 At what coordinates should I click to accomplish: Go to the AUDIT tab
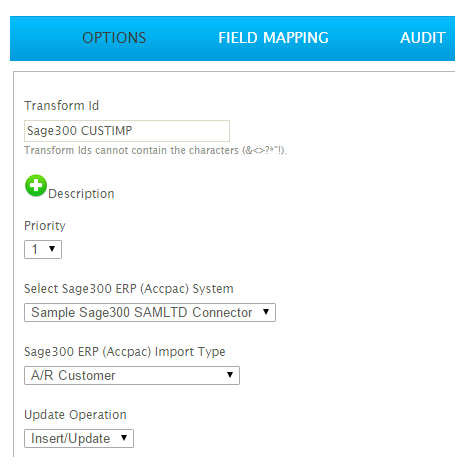pos(423,38)
